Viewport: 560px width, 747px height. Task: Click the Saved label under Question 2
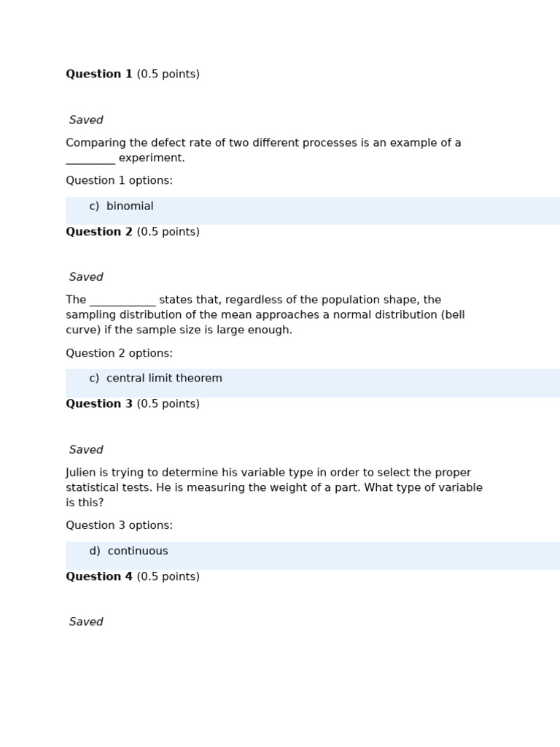pos(86,277)
